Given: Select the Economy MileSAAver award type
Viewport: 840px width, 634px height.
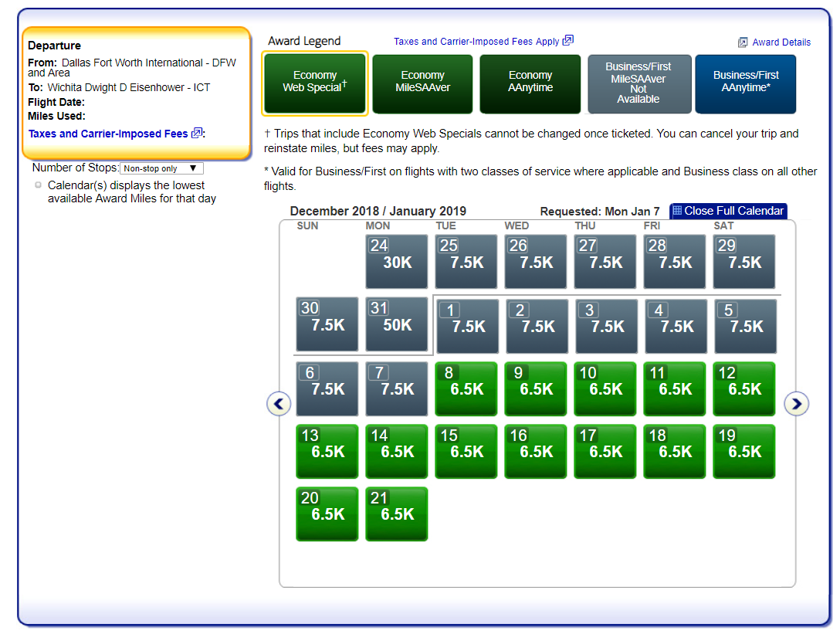Looking at the screenshot, I should [422, 83].
